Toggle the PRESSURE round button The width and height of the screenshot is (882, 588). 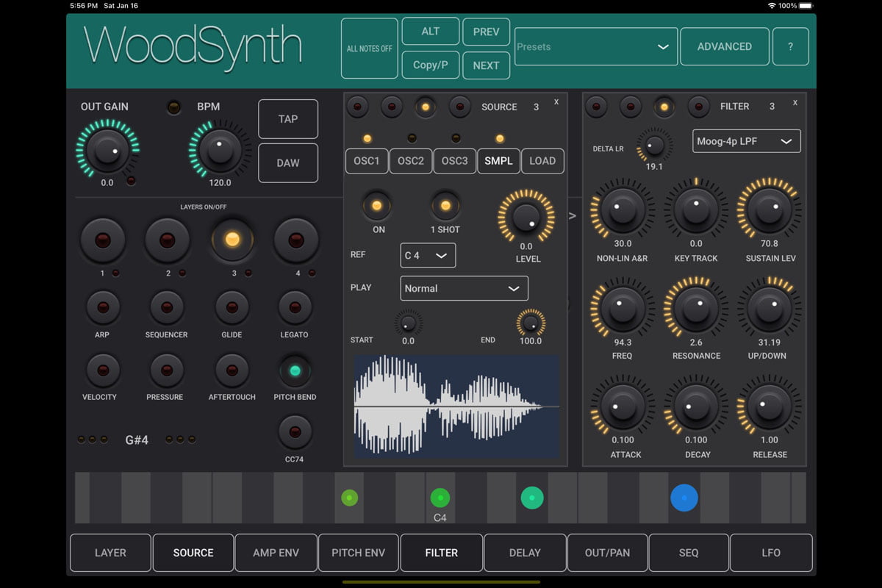[x=166, y=370]
